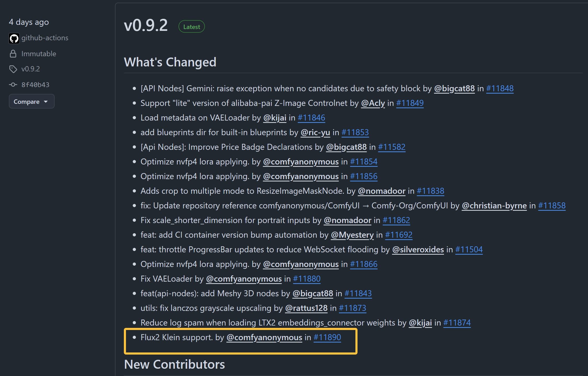Click the Latest release badge
The width and height of the screenshot is (588, 376).
pos(192,27)
